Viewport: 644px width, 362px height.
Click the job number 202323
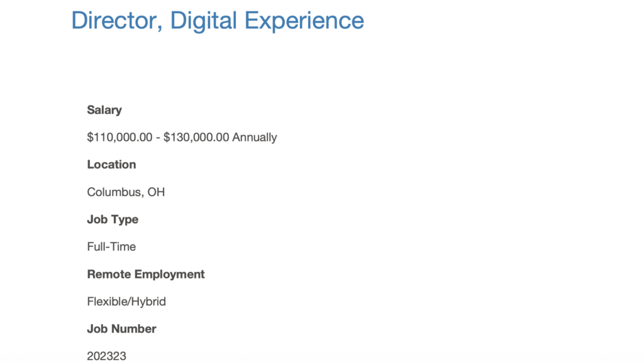[x=106, y=356]
